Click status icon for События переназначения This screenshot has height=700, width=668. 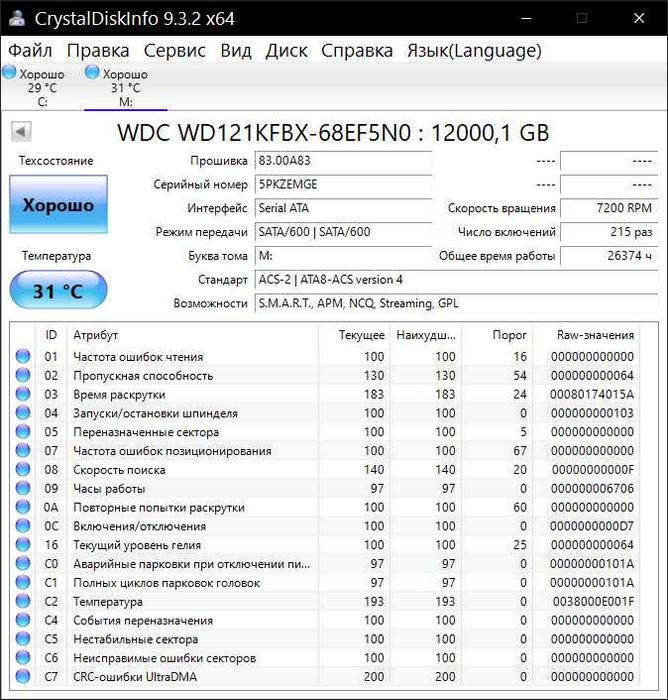point(23,620)
